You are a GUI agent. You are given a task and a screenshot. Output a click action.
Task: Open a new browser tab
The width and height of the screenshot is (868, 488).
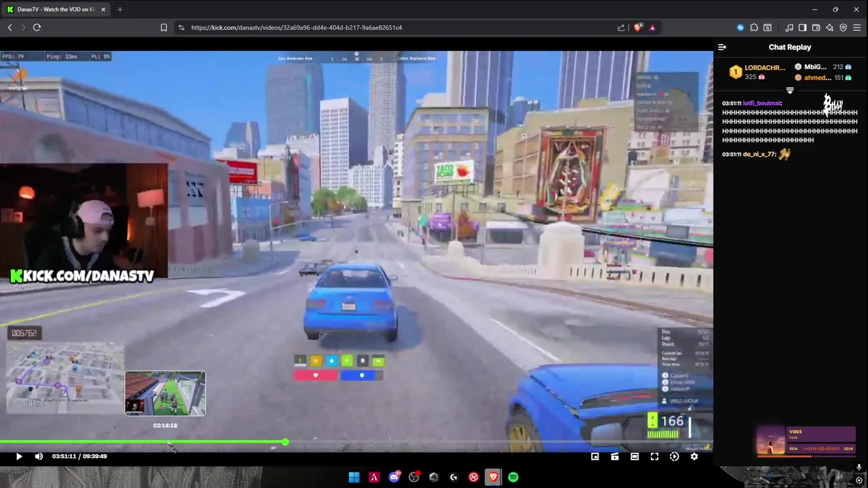click(x=119, y=9)
